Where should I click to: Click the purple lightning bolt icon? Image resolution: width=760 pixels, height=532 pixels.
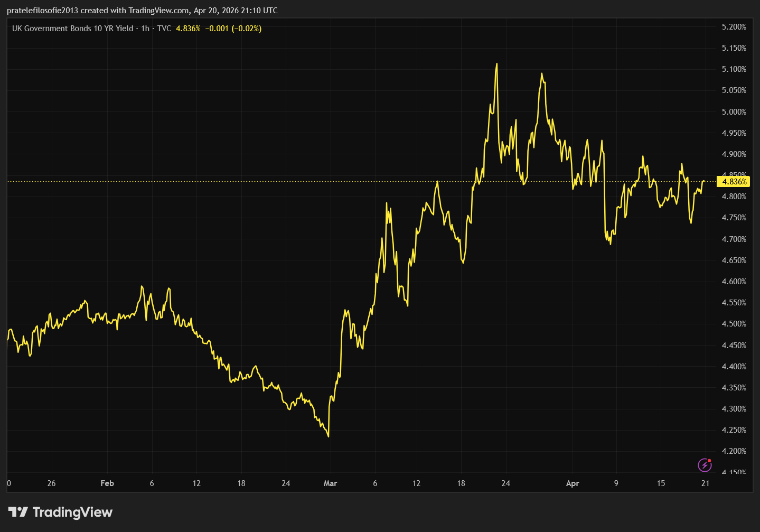point(705,465)
